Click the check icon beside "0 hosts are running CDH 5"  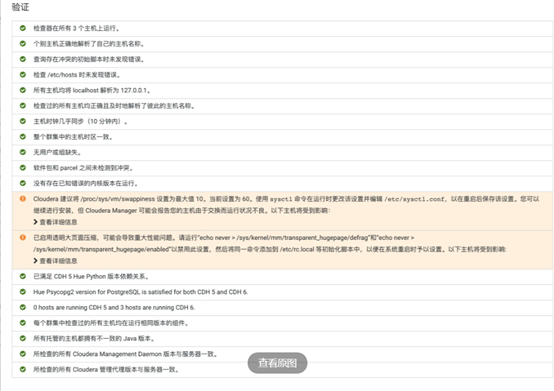[x=23, y=307]
